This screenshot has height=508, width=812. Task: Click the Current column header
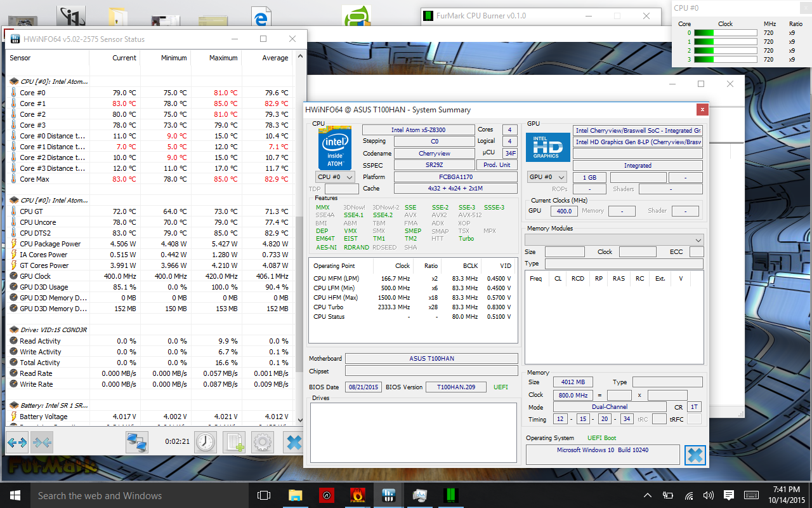click(114, 58)
